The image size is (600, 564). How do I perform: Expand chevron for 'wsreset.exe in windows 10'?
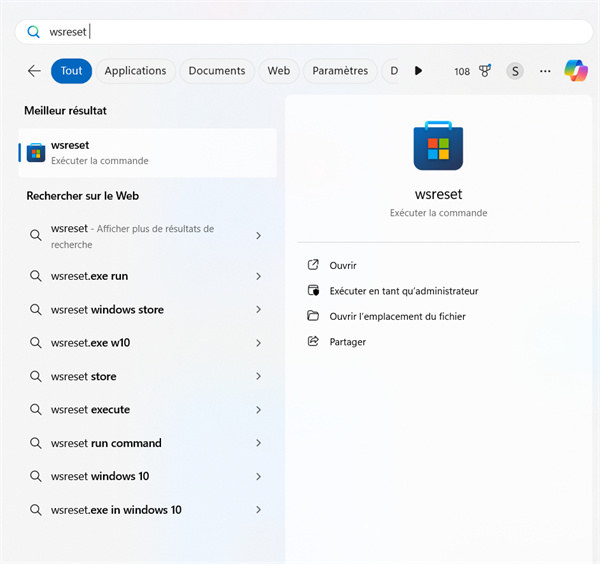(259, 510)
